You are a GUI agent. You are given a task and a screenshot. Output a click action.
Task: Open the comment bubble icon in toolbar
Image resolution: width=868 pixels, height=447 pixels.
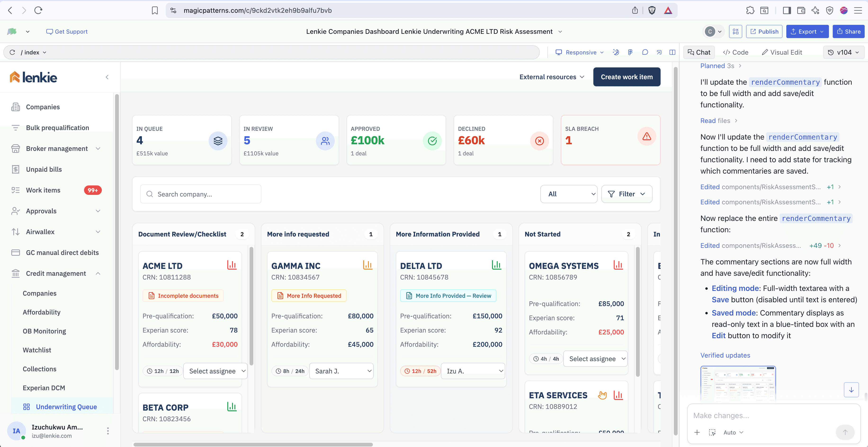pyautogui.click(x=645, y=52)
